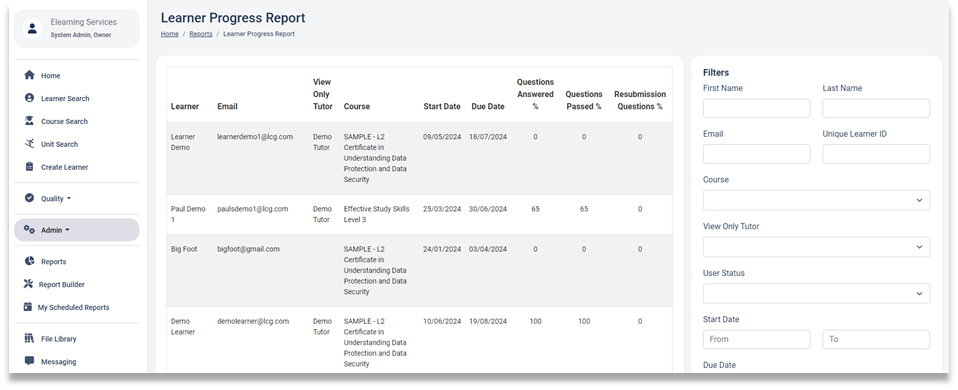Click the Resubmission Questions % header
The image size is (958, 390).
[x=640, y=100]
